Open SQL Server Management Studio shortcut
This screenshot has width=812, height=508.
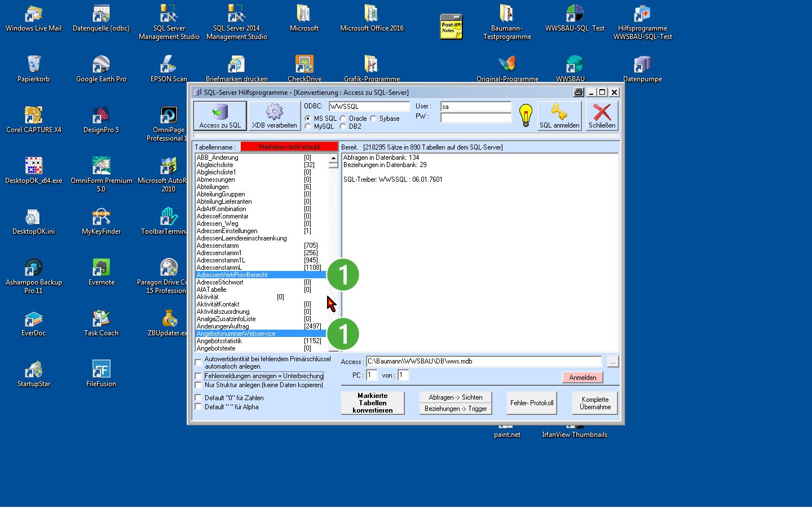[x=169, y=23]
